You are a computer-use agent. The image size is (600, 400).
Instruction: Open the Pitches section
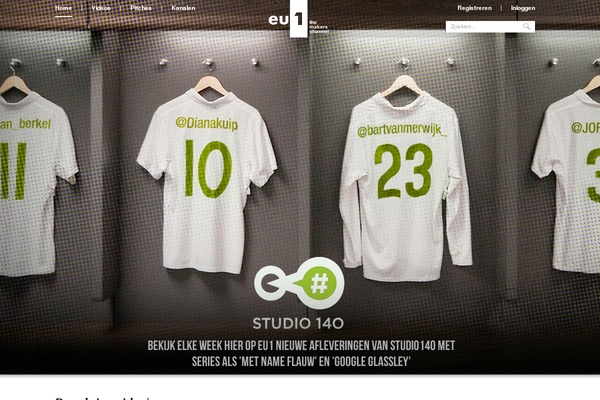(141, 8)
